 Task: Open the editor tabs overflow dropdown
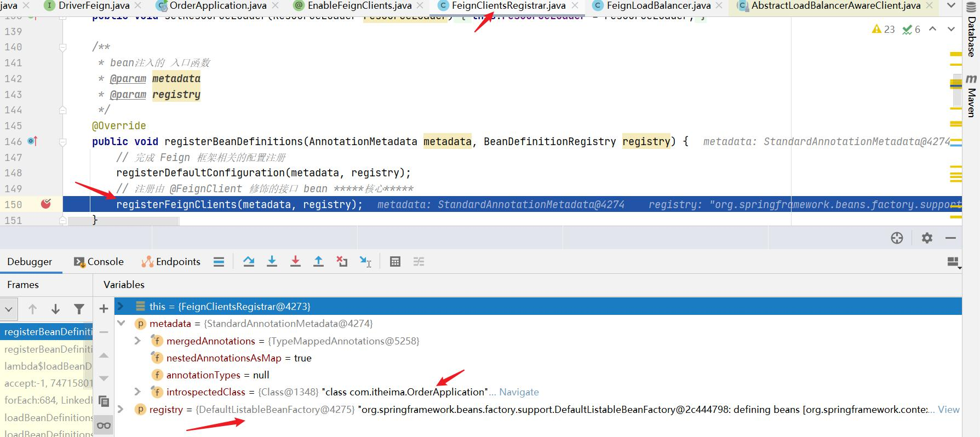point(950,6)
